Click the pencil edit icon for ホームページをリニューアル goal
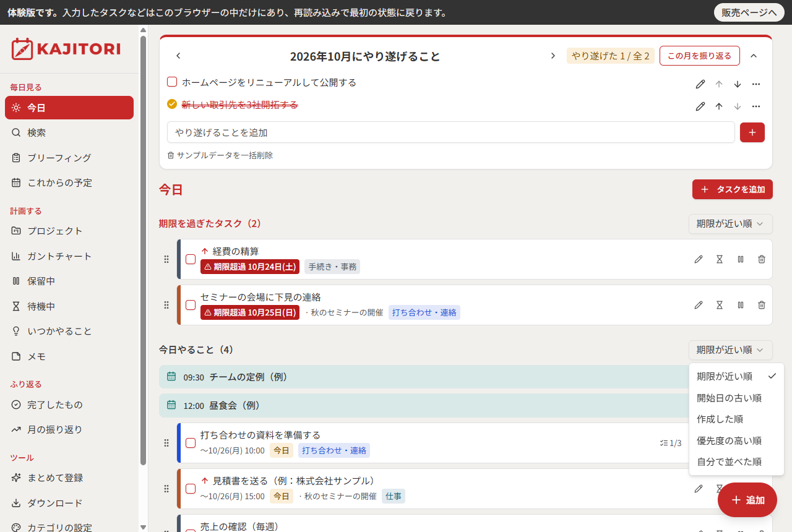The height and width of the screenshot is (532, 792). [x=700, y=84]
